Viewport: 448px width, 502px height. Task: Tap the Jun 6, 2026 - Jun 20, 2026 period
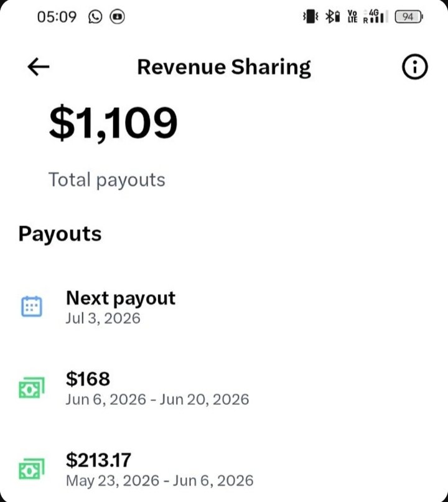157,400
